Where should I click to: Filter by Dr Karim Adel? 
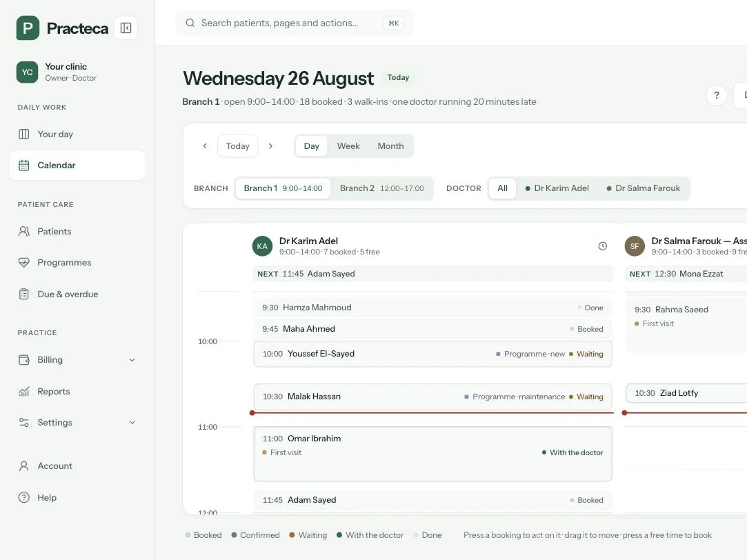coord(557,188)
